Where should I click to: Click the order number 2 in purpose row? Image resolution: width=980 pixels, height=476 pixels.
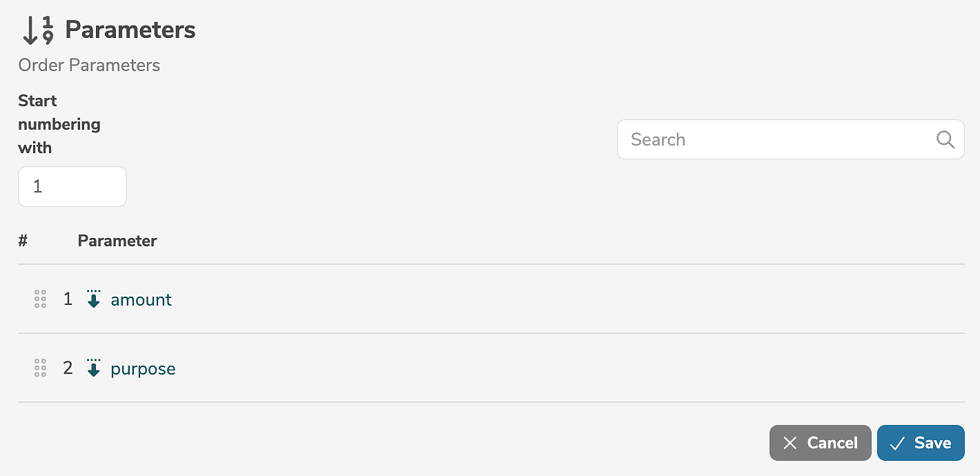(68, 368)
